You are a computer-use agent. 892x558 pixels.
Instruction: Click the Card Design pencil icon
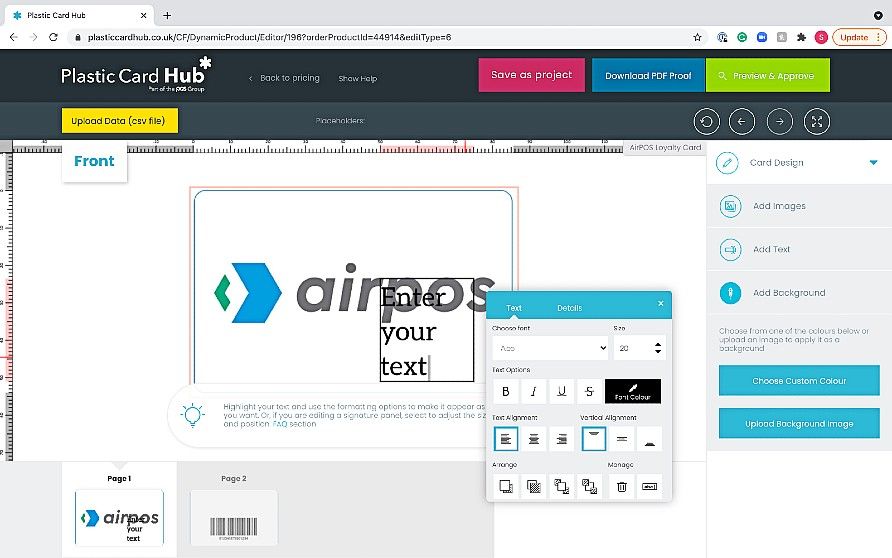point(727,163)
